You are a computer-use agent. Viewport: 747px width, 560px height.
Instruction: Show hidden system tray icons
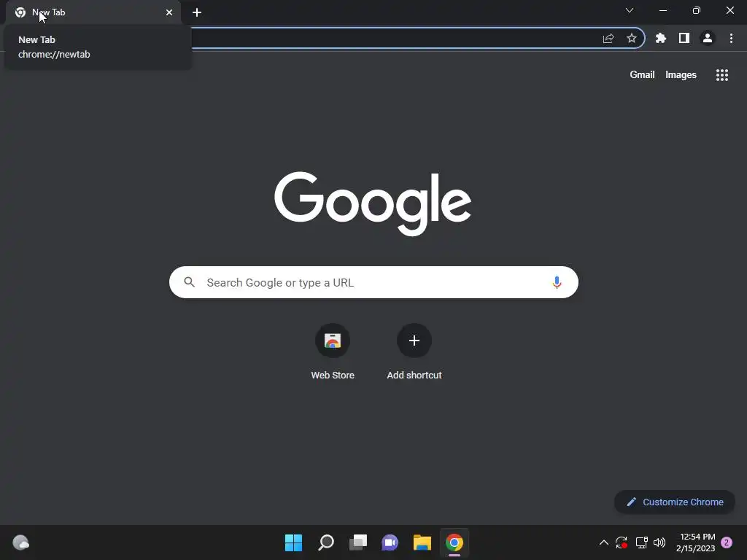click(603, 542)
